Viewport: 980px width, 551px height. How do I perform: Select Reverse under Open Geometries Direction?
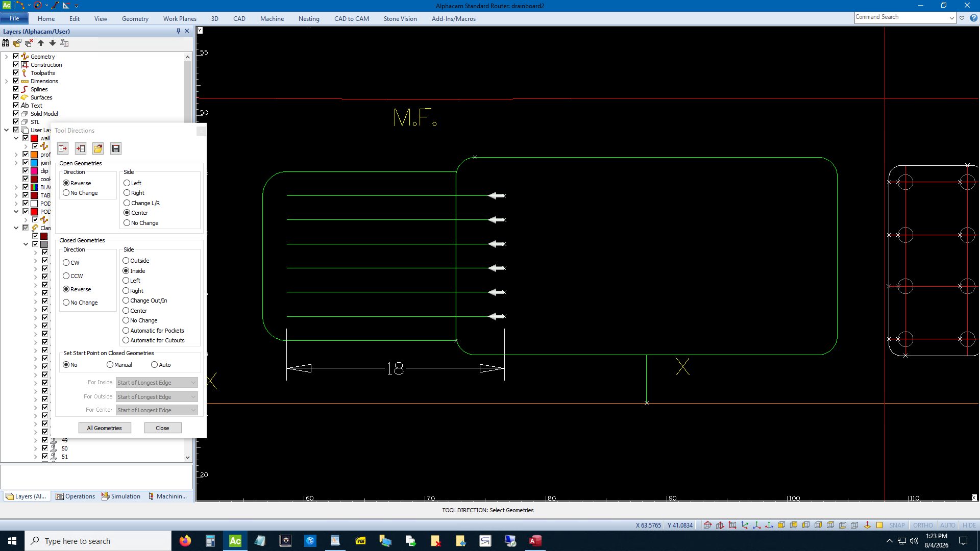click(77, 183)
